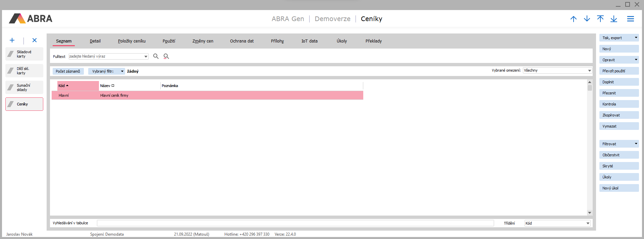This screenshot has width=644, height=239.
Task: Switch to the Položky ceníku tab
Action: [131, 41]
